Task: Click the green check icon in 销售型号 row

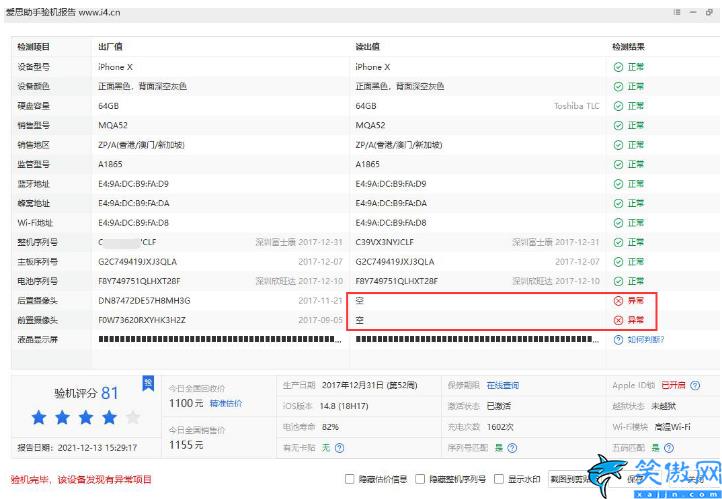Action: pos(618,125)
